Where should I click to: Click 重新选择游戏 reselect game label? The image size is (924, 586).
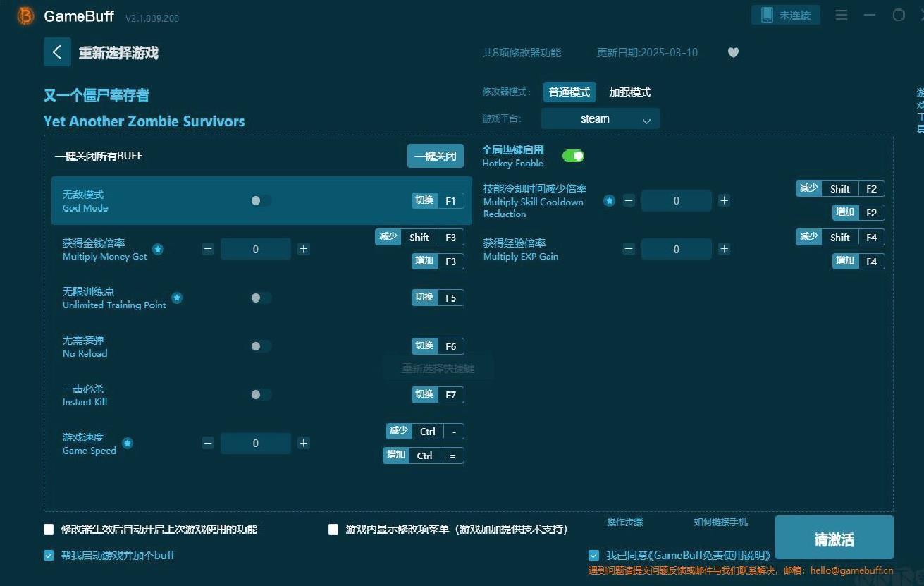pyautogui.click(x=118, y=53)
